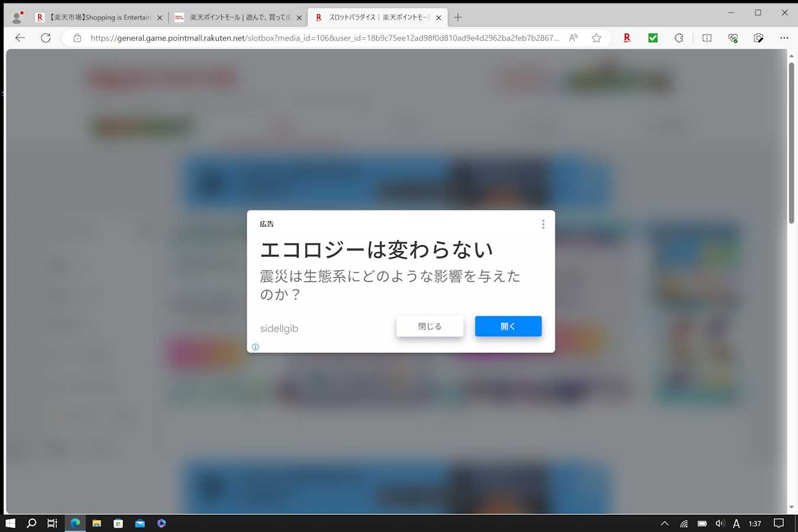Open the volume control in the tray
The height and width of the screenshot is (532, 798).
[x=720, y=523]
